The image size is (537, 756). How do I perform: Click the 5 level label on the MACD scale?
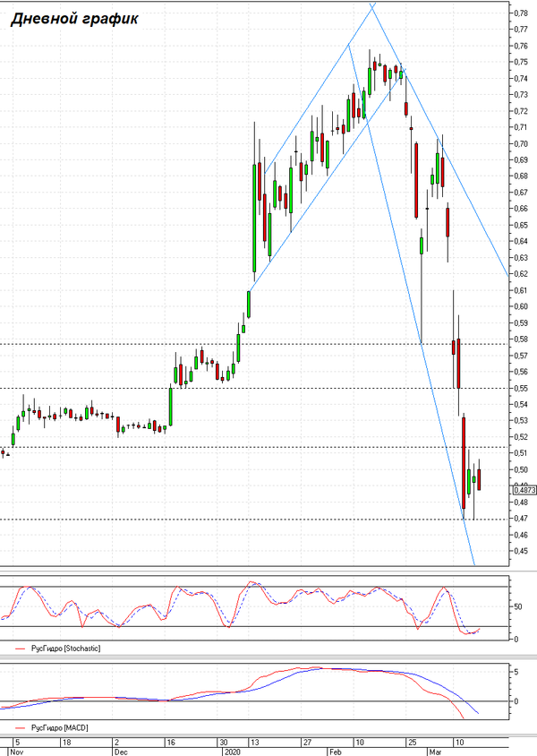pyautogui.click(x=516, y=672)
